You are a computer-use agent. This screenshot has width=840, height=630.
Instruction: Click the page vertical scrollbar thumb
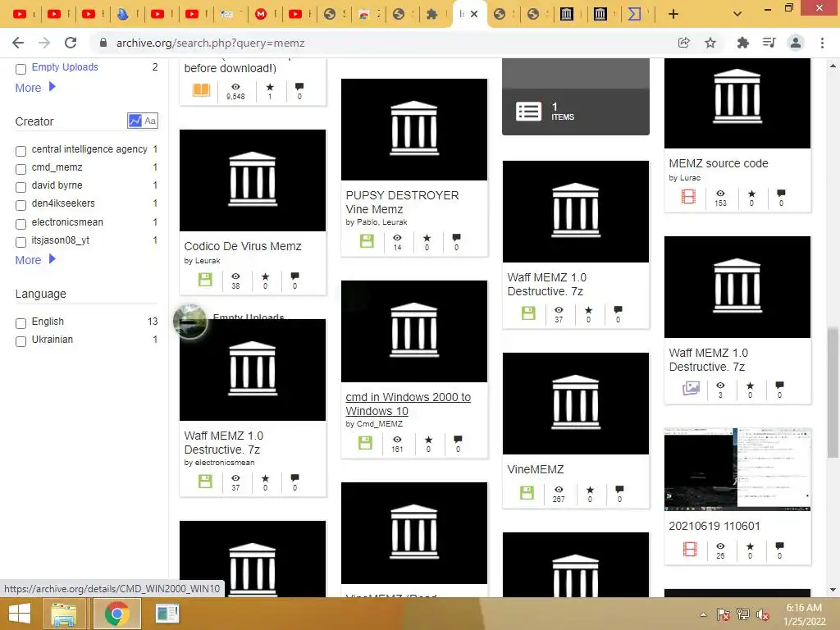point(833,393)
